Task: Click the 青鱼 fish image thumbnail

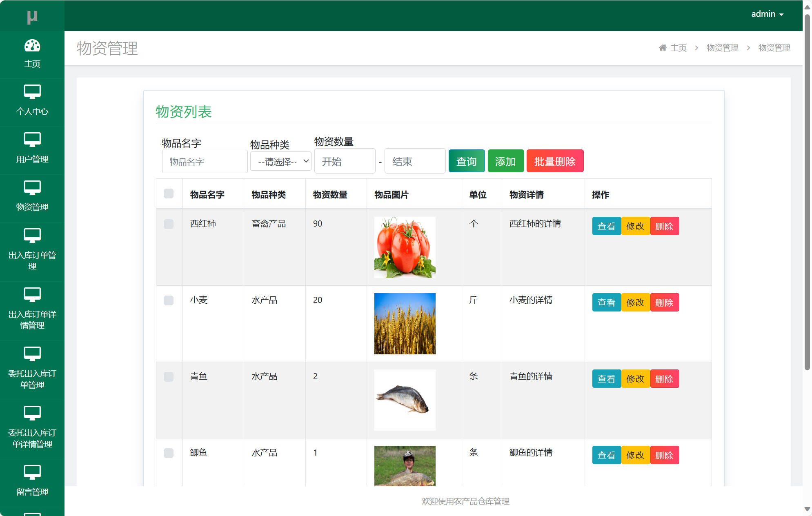Action: (x=405, y=400)
